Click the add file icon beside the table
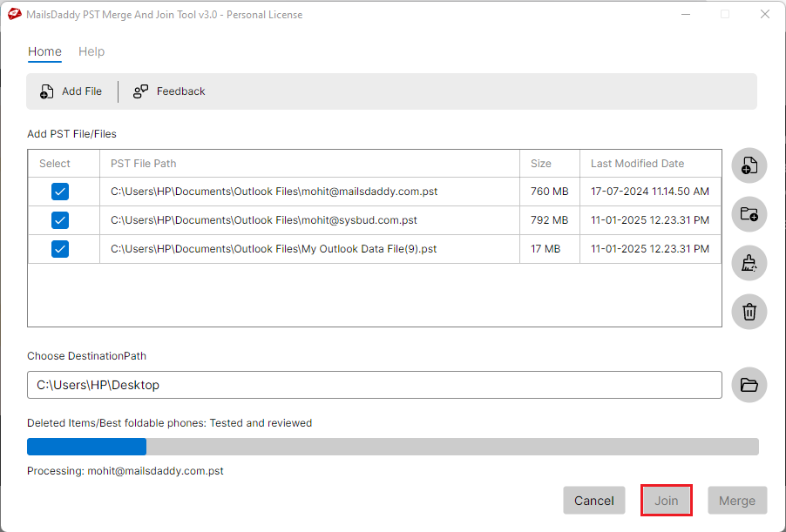This screenshot has height=532, width=786. coord(749,165)
